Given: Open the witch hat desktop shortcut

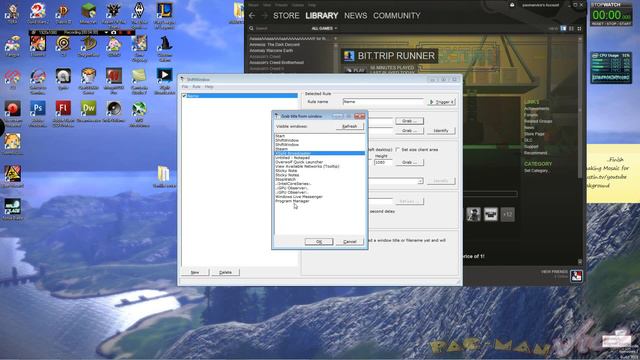Looking at the screenshot, I should click(x=164, y=44).
